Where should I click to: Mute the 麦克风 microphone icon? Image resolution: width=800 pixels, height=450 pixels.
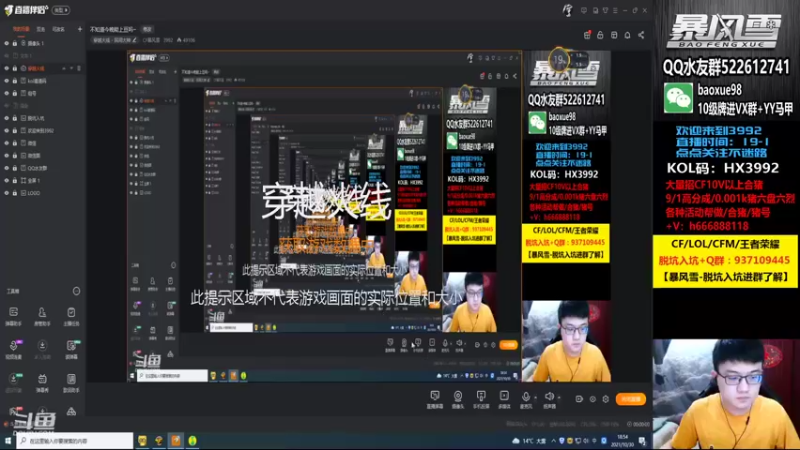coord(526,397)
